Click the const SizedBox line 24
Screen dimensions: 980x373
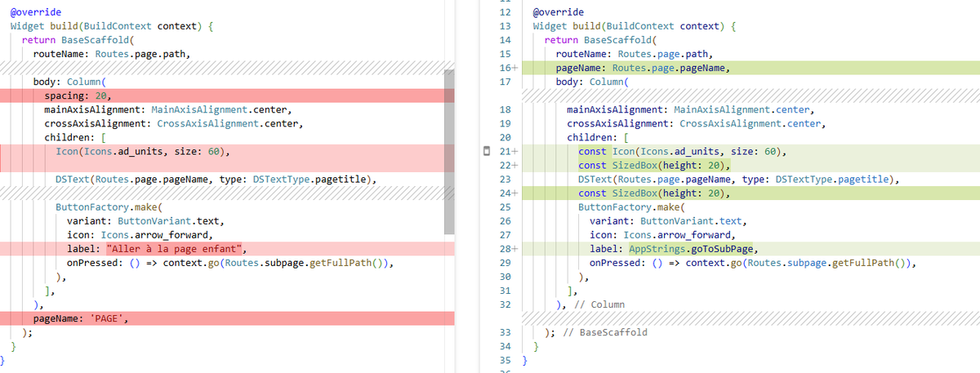[751, 193]
